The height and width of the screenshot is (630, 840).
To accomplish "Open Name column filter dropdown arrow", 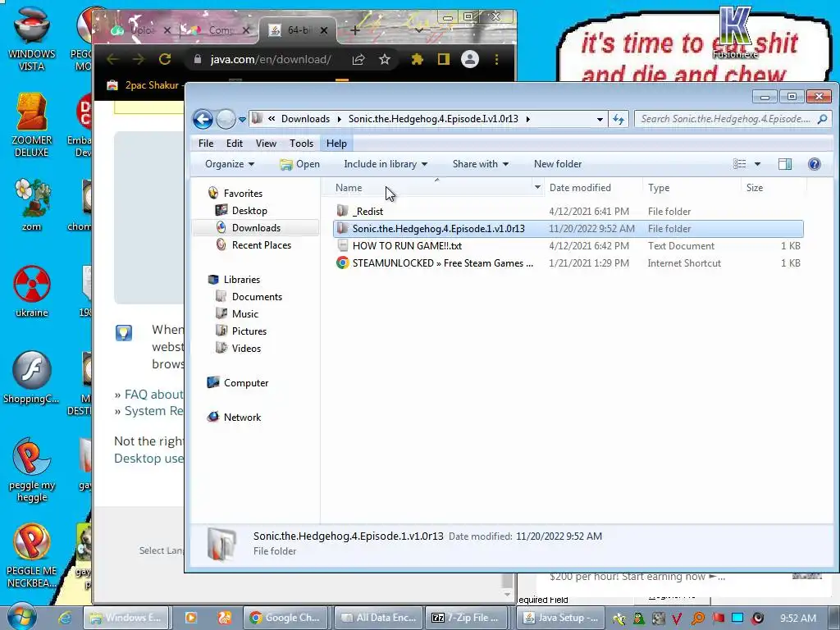I will [x=537, y=188].
